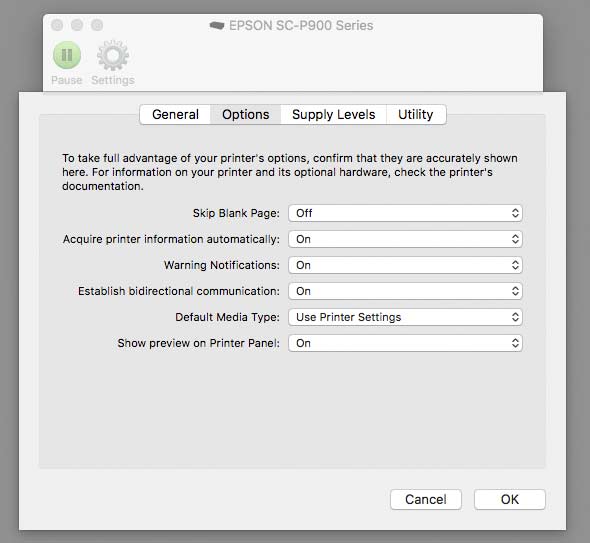Viewport: 590px width, 543px height.
Task: Change Acquire printer information automatically setting
Action: (405, 239)
